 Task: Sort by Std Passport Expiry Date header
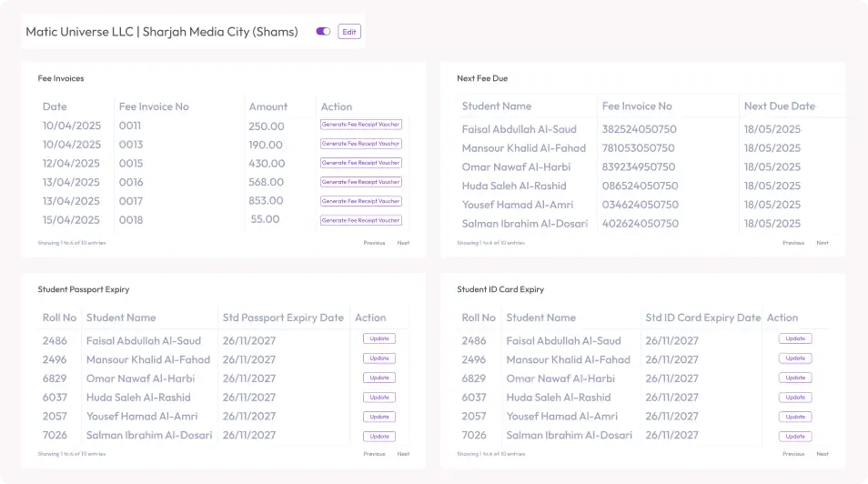[x=283, y=318]
